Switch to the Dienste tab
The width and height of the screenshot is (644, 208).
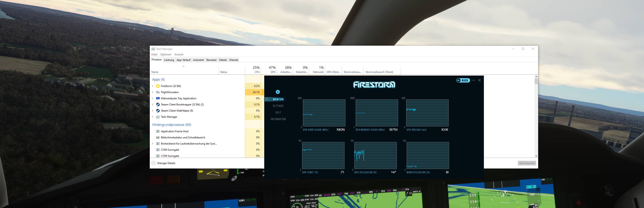(234, 60)
